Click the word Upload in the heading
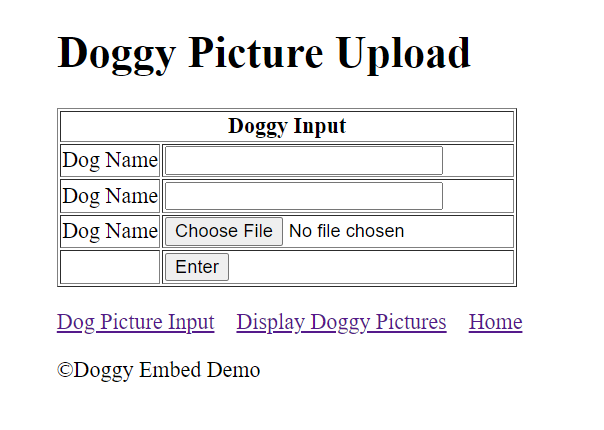The width and height of the screenshot is (604, 430). tap(404, 54)
